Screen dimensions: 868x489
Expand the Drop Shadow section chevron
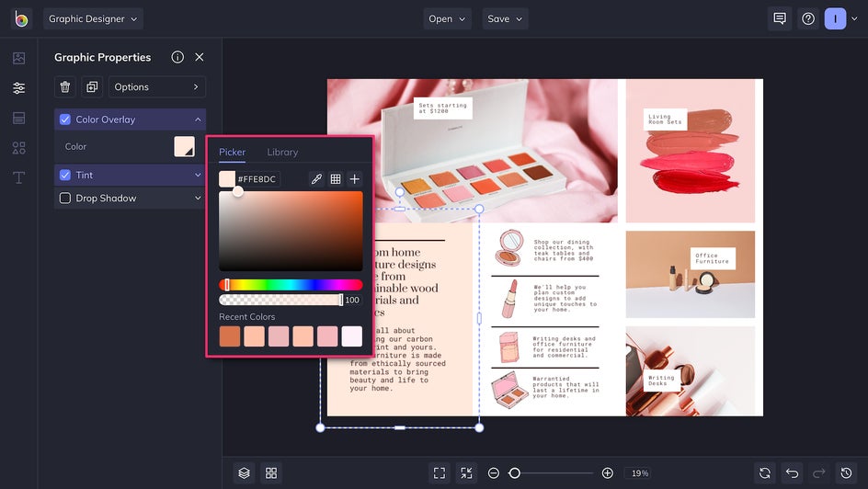pos(198,198)
